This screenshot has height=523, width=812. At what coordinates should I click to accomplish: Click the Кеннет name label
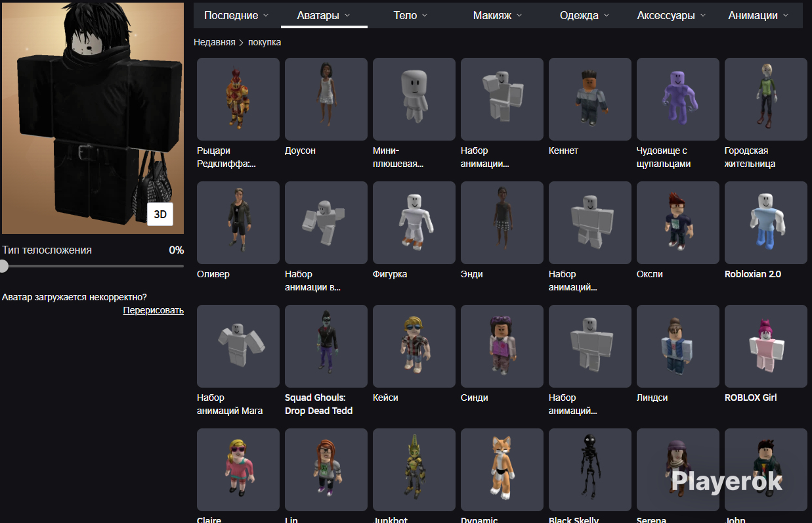[x=563, y=150]
